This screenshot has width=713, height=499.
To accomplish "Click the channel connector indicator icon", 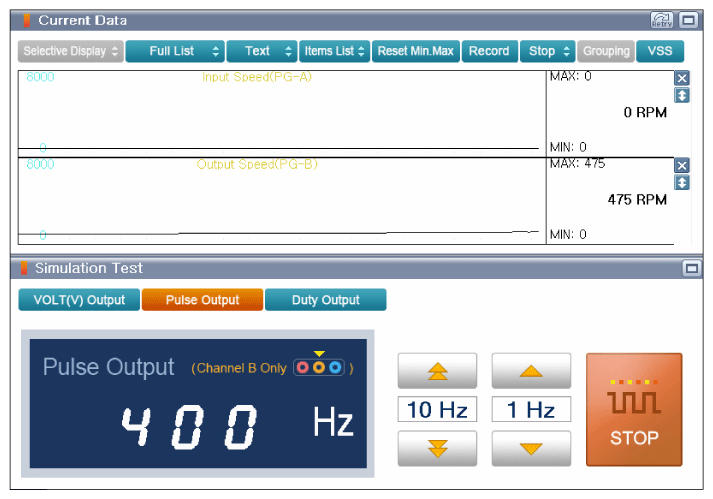I will point(319,367).
